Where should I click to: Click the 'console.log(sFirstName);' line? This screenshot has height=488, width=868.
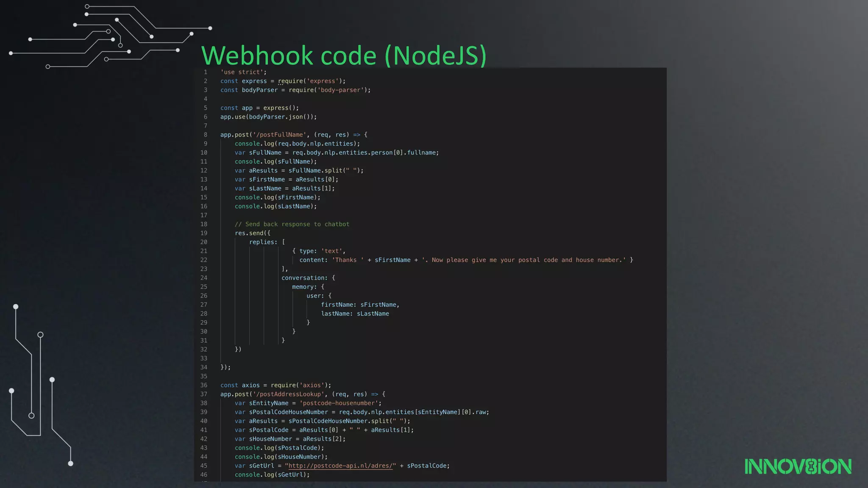coord(278,197)
